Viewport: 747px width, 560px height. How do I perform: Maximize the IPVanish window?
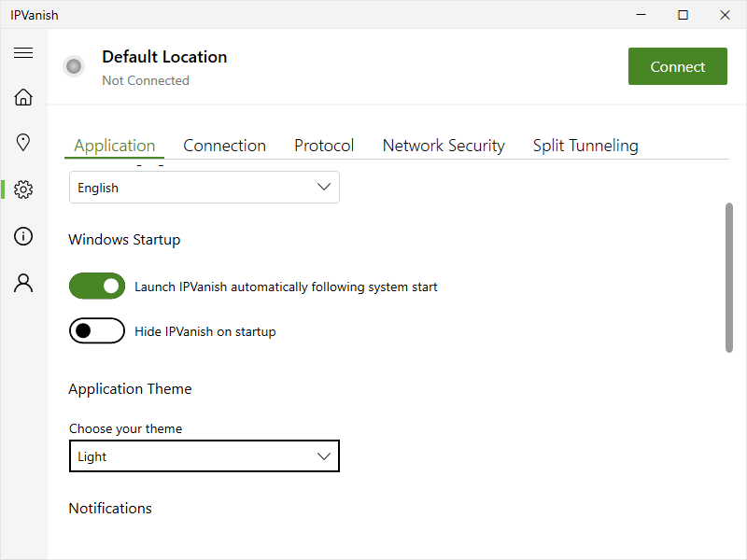tap(683, 15)
